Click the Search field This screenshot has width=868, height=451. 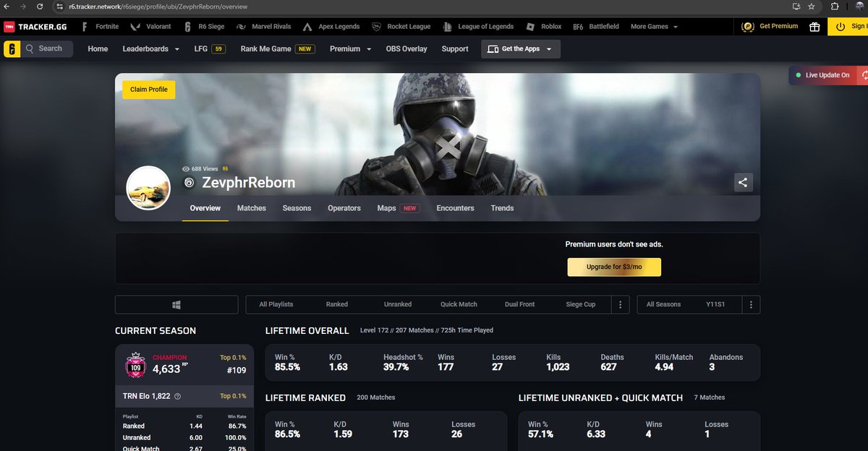48,48
